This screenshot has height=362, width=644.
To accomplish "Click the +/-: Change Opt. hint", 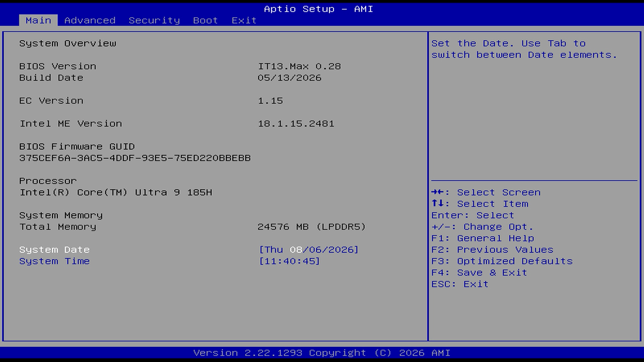I will (482, 227).
